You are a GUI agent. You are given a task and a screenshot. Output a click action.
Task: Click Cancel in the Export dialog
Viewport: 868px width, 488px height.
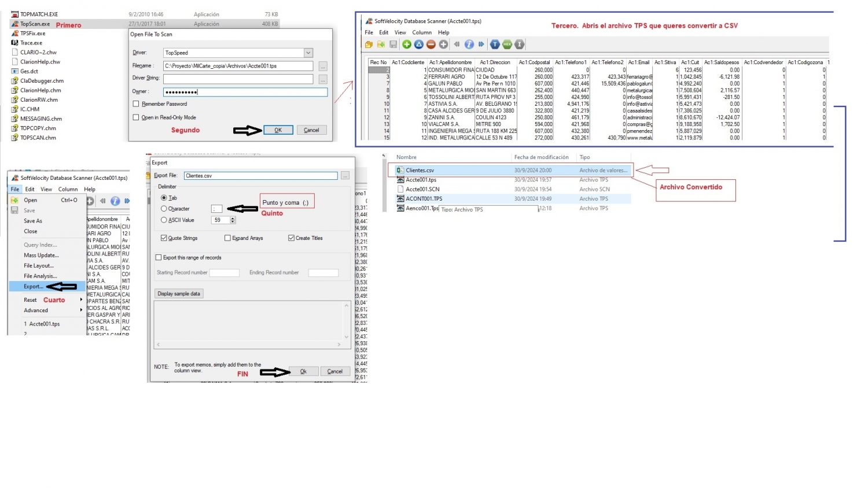click(335, 371)
